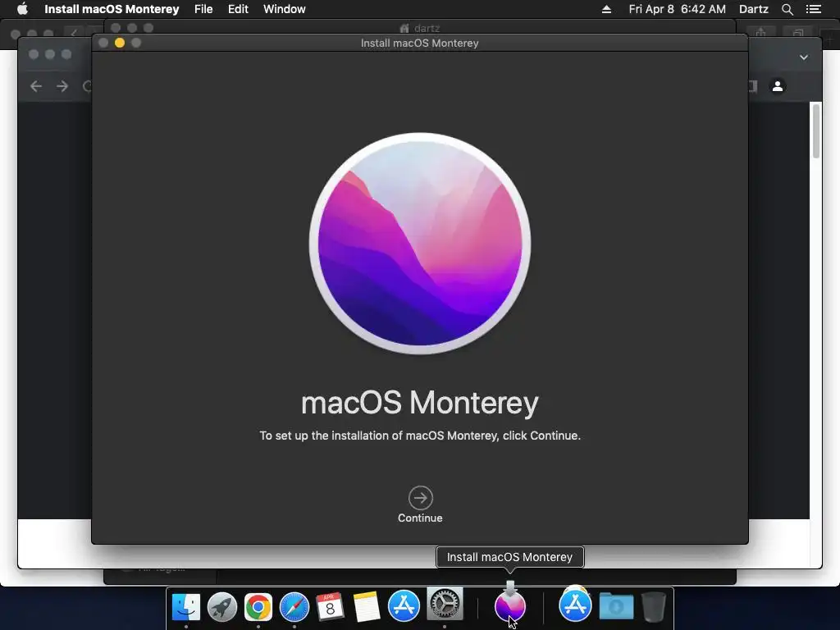The image size is (840, 630).
Task: Click the date and time in the menu bar
Action: pyautogui.click(x=677, y=9)
